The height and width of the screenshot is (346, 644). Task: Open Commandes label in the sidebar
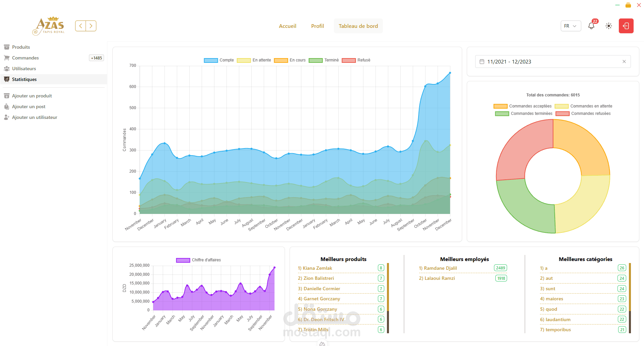(x=26, y=58)
